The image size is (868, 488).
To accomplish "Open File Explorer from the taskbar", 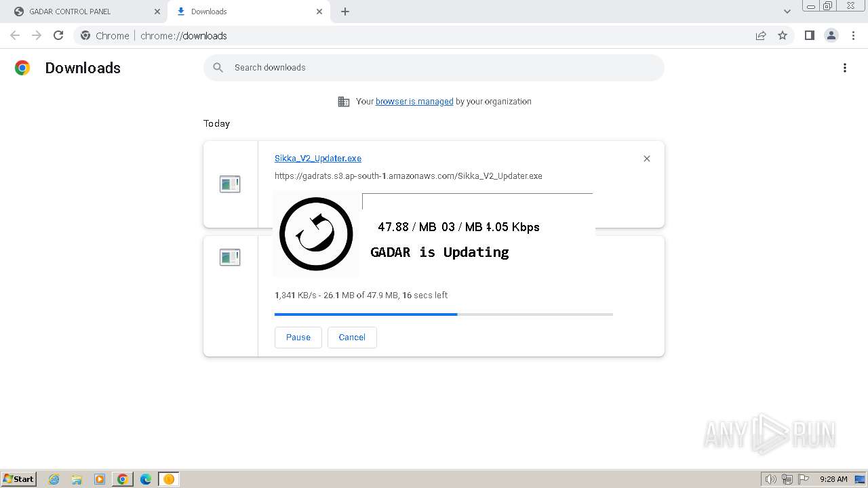I will point(77,479).
